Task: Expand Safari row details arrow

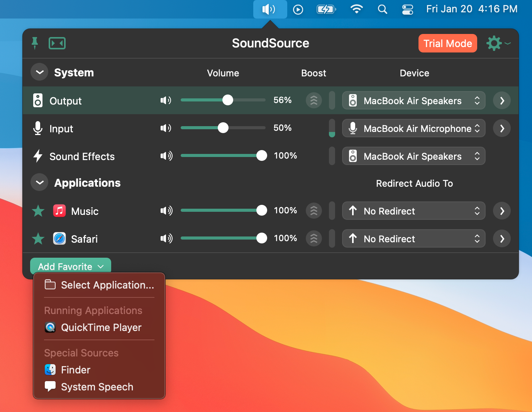Action: click(502, 239)
